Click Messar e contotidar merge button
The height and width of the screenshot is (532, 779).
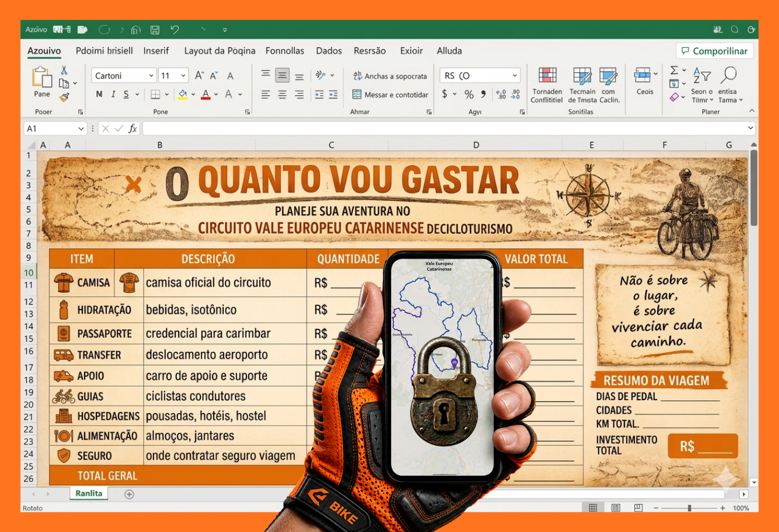[x=390, y=95]
